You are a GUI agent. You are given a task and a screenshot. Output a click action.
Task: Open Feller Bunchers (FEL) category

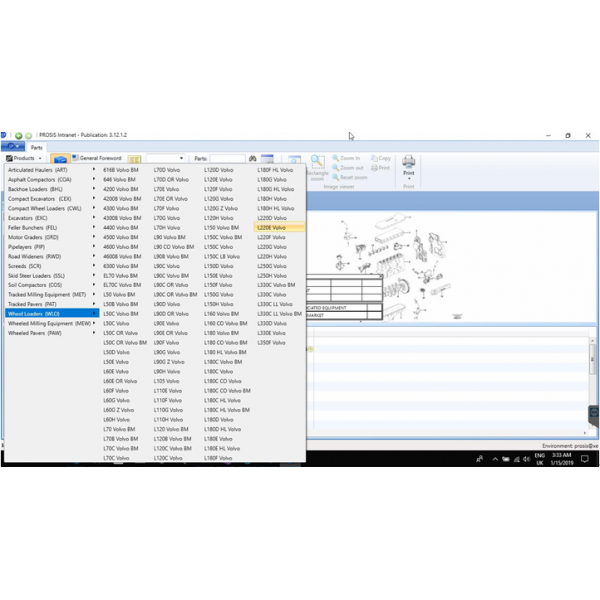tap(52, 228)
